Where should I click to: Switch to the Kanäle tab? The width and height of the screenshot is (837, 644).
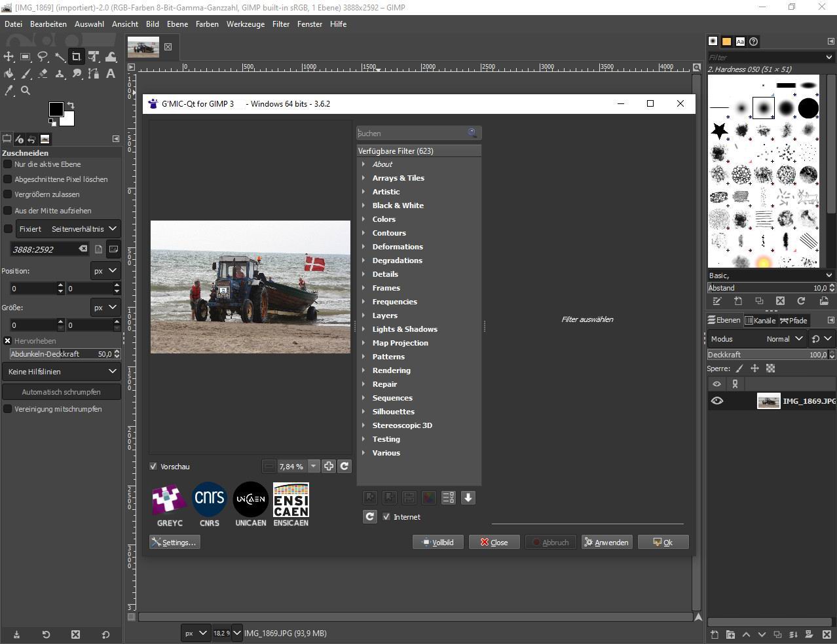pyautogui.click(x=760, y=321)
